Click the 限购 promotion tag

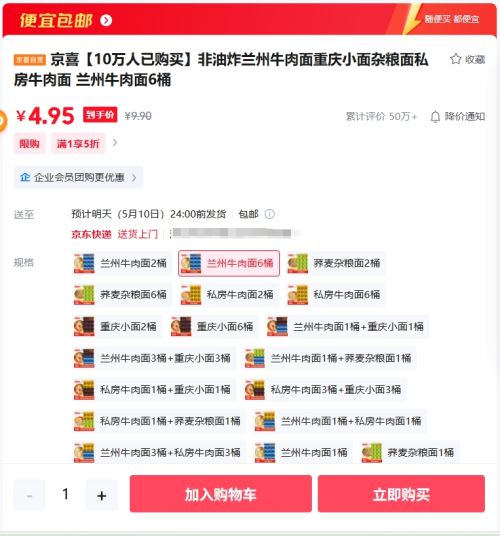(29, 144)
